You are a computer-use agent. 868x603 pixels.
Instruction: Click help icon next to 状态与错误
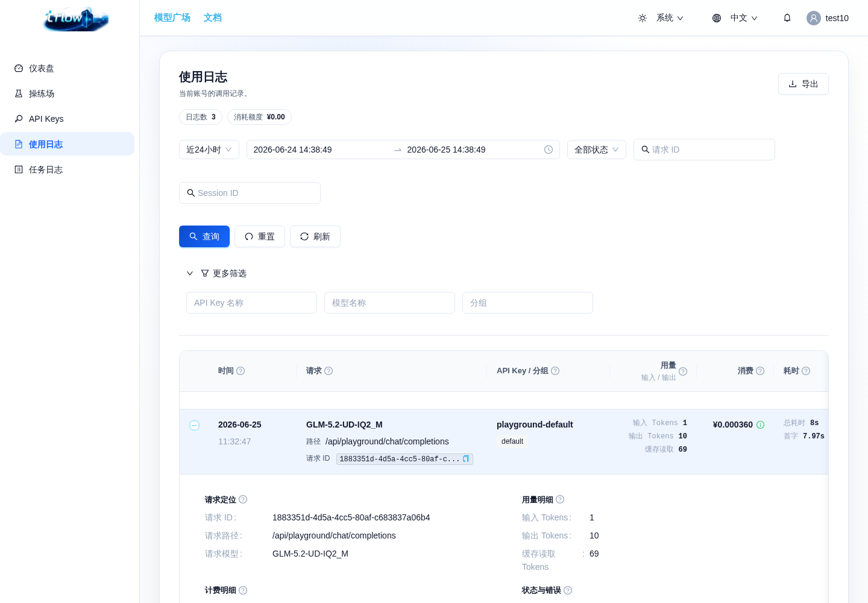(568, 590)
